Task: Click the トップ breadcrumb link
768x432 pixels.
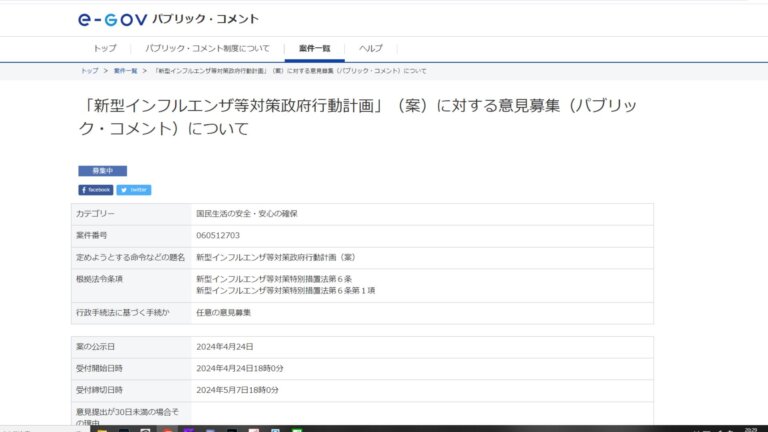Action: (90, 71)
